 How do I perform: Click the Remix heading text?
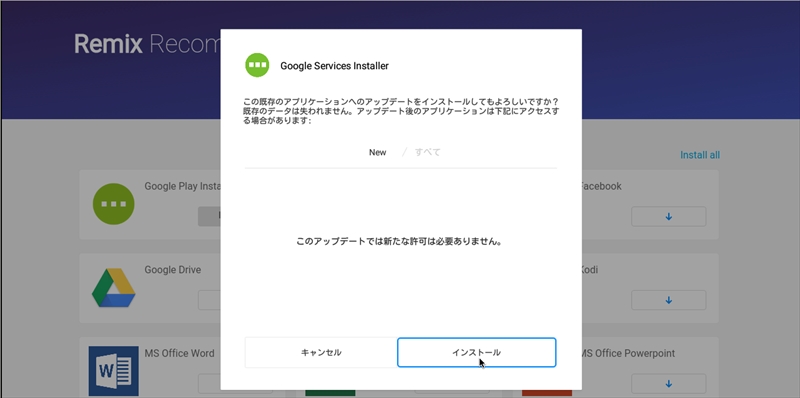[108, 44]
